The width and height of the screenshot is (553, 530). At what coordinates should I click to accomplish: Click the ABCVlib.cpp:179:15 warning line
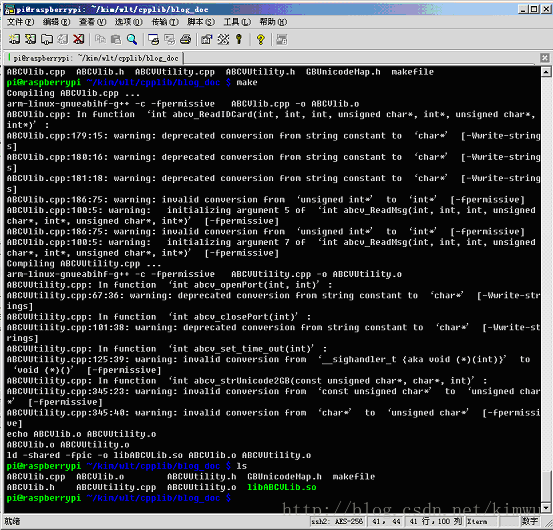tap(273, 141)
